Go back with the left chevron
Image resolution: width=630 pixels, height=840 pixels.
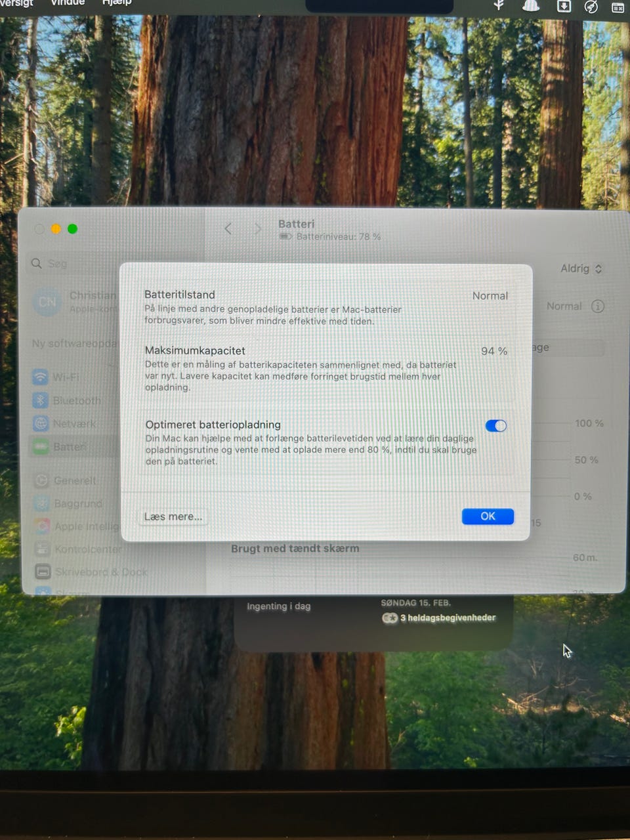click(x=228, y=228)
